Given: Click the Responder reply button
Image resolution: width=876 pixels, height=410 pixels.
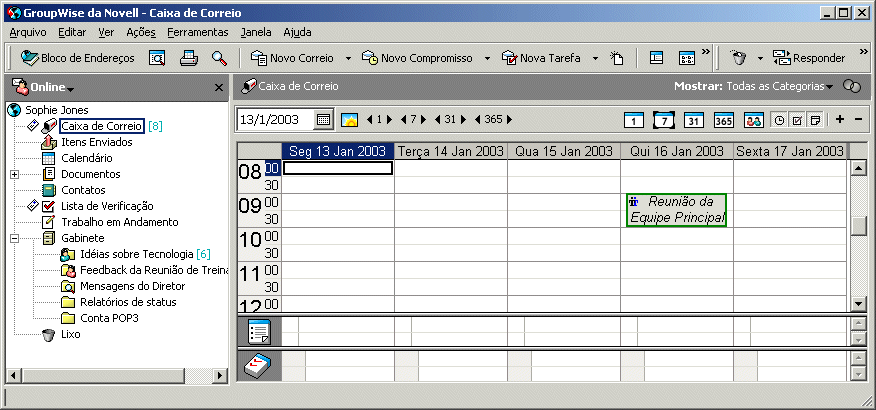Looking at the screenshot, I should [809, 58].
